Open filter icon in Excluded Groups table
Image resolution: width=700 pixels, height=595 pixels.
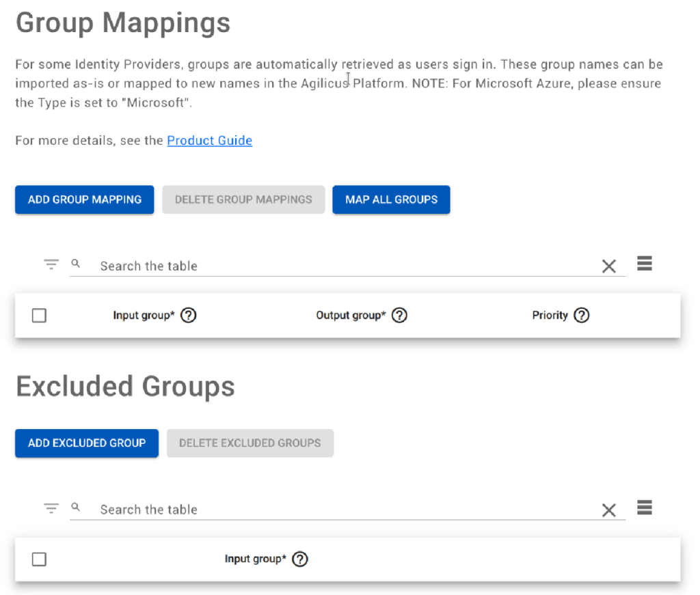(51, 508)
